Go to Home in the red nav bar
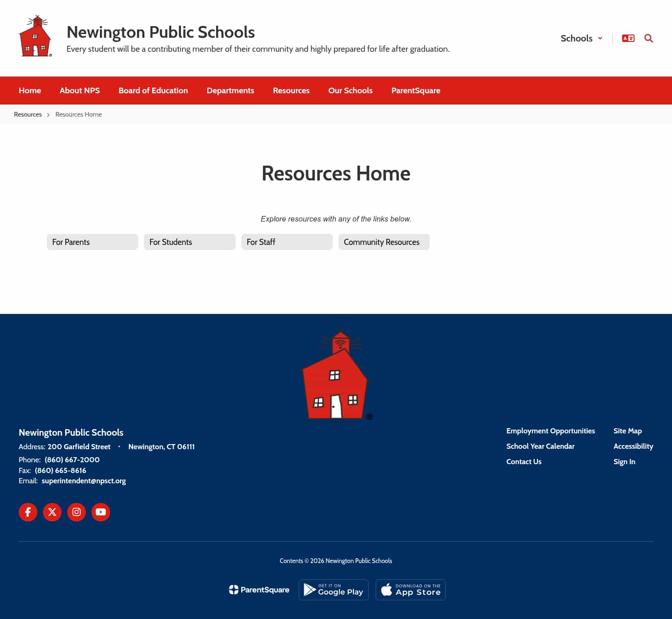This screenshot has height=619, width=672. click(30, 90)
